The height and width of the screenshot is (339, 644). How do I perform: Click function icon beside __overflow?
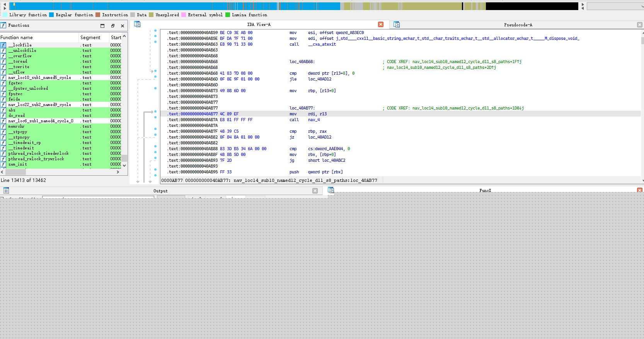3,56
